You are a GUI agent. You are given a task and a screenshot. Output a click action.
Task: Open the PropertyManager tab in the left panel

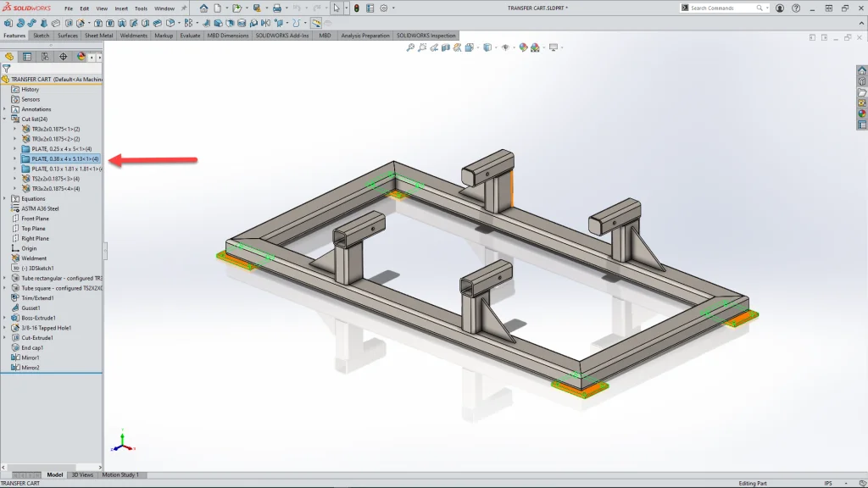point(27,57)
